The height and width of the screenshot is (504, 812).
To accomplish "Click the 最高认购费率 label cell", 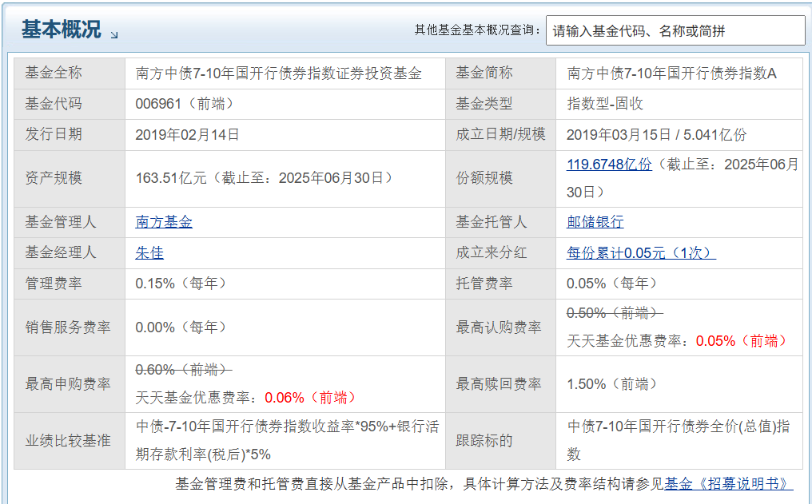I will 501,327.
